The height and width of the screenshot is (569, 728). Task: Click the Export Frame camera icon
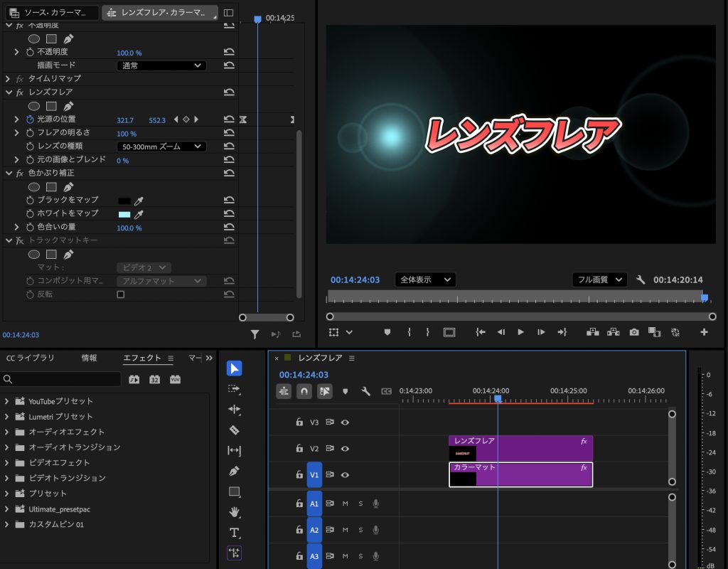pyautogui.click(x=633, y=332)
